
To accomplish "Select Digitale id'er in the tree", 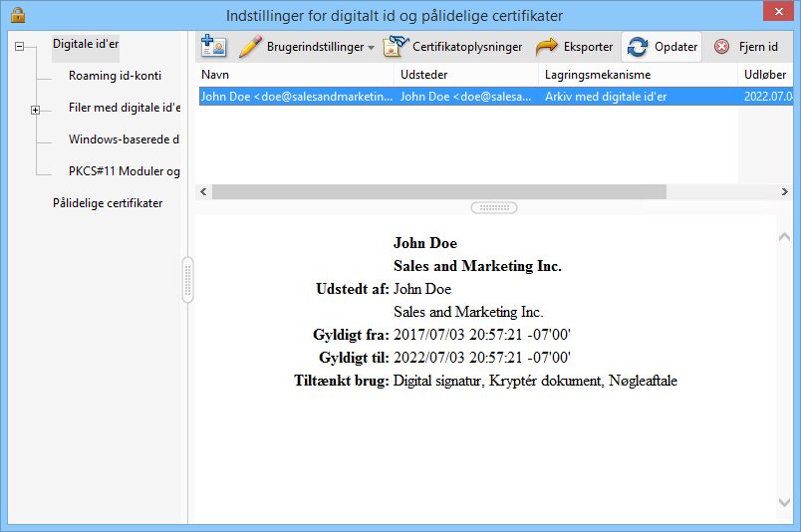I will point(86,44).
